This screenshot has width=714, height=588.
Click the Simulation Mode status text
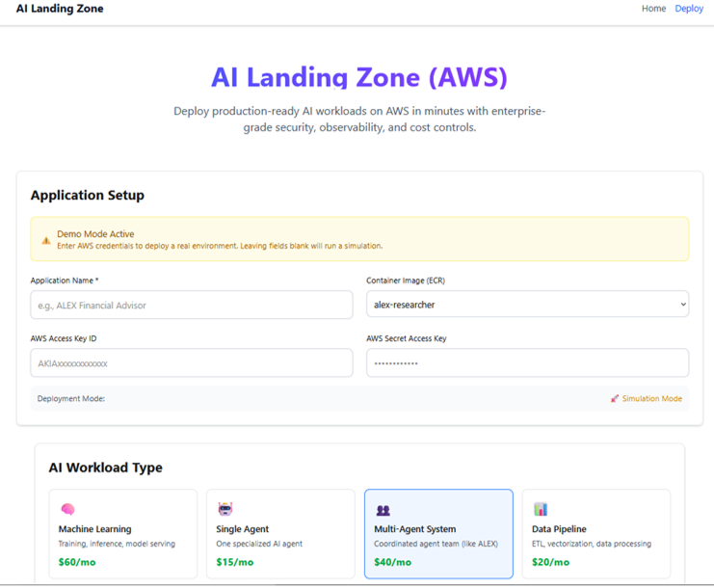652,398
